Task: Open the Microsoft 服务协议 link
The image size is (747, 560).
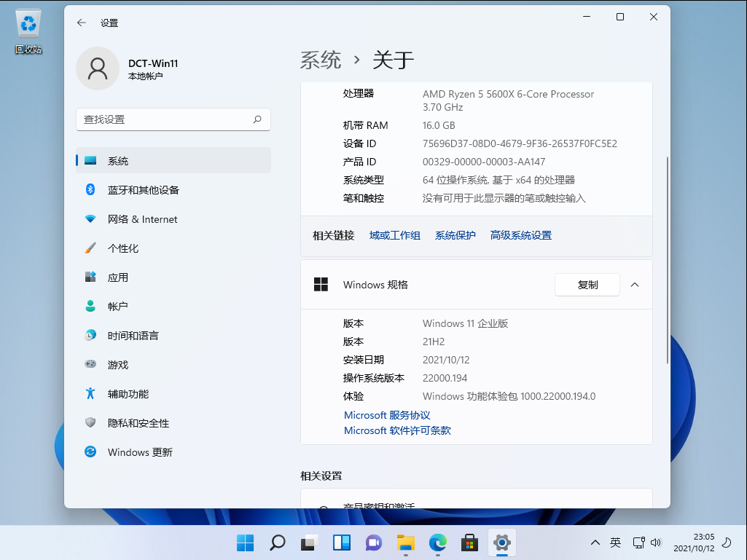Action: pos(387,415)
